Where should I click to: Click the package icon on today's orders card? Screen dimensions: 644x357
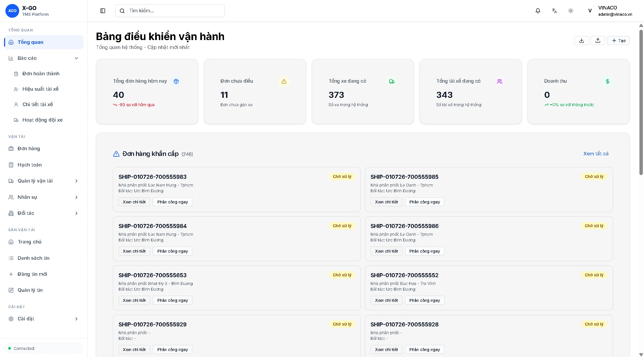[x=176, y=82]
